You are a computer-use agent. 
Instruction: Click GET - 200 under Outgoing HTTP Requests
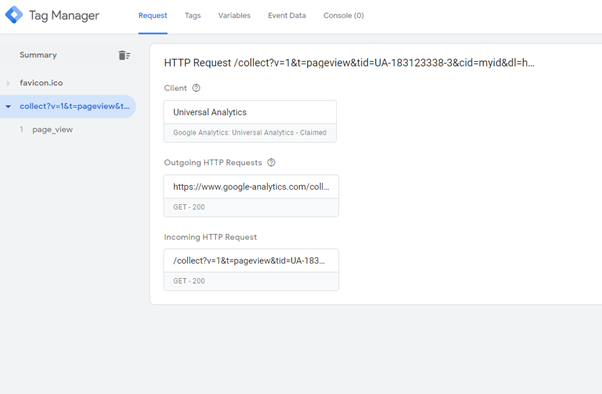point(189,207)
